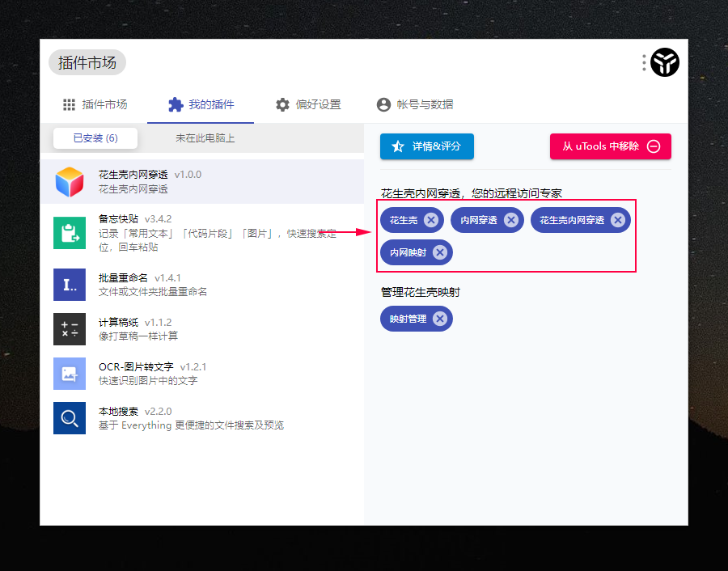Select 批量重命名 v1.4.1 plugin row
Viewport: 728px width, 571px height.
pos(202,285)
